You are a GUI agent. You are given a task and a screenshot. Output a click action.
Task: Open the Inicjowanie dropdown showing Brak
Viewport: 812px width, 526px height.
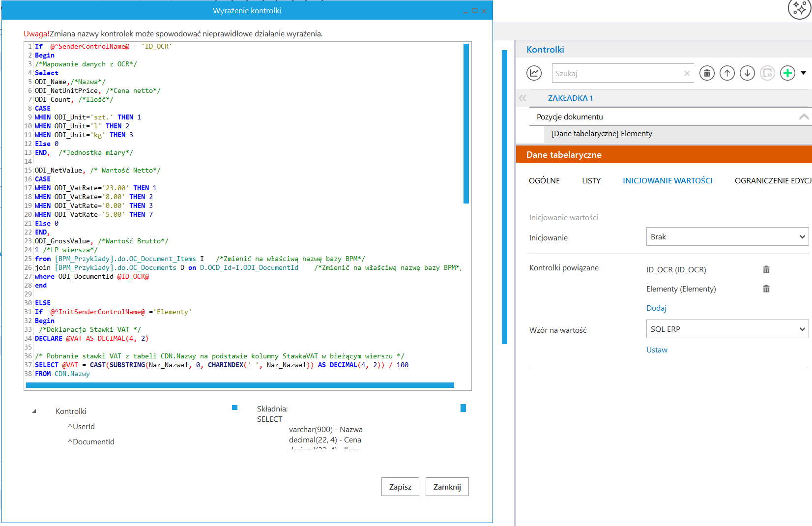pos(727,237)
